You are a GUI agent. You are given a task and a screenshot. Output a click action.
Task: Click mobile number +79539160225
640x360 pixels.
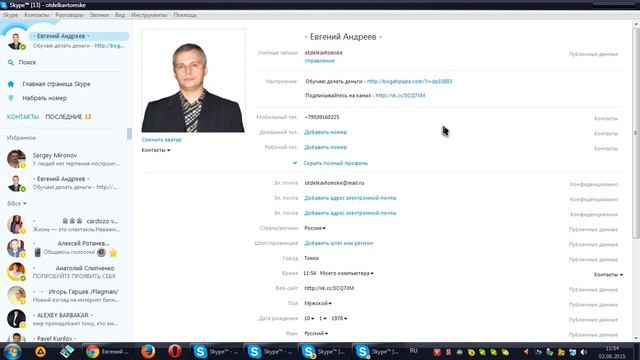pos(322,117)
